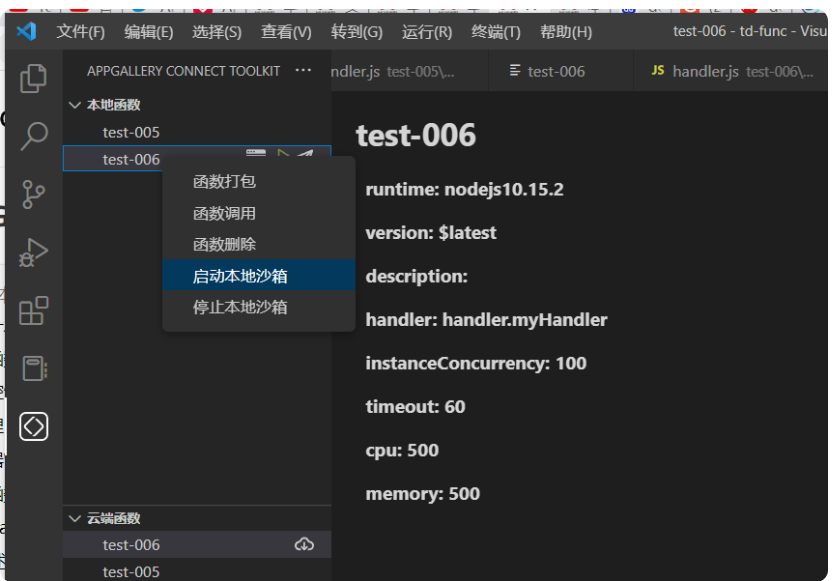Open the 运行(R) menu
Viewport: 834px width, 581px height.
pos(427,32)
